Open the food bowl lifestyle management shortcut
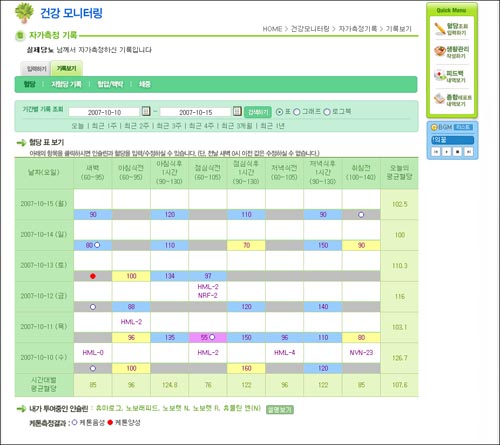Image resolution: width=500 pixels, height=445 pixels. tap(440, 51)
